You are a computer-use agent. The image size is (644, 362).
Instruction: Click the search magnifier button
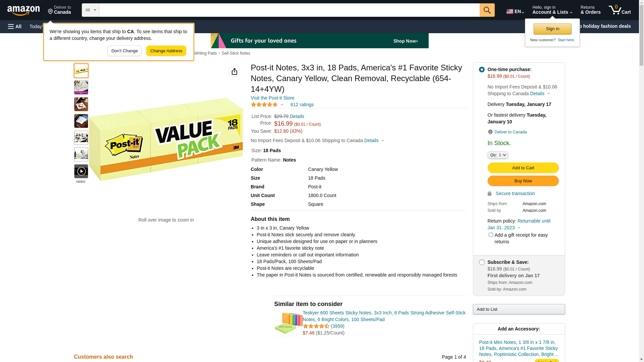[487, 10]
